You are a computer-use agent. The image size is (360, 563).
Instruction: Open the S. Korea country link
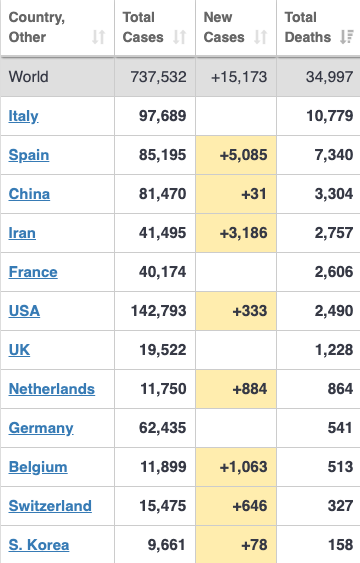click(39, 545)
